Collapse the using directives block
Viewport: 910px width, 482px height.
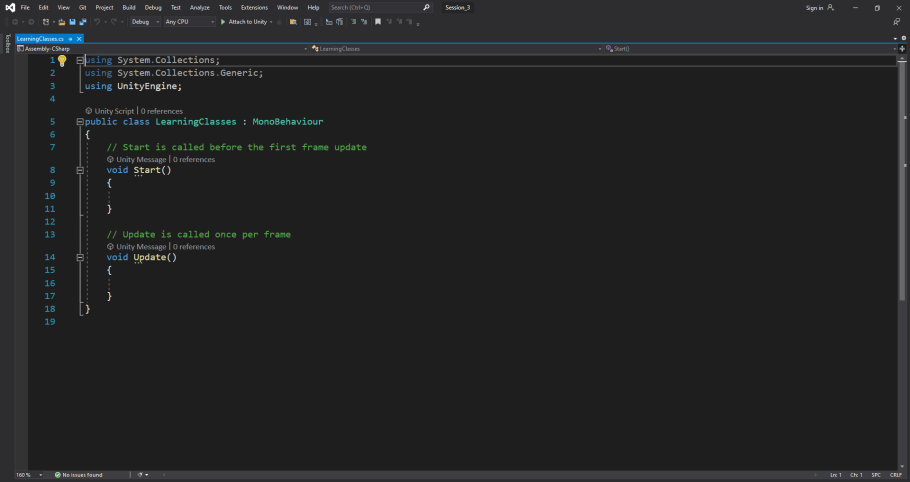tap(80, 60)
